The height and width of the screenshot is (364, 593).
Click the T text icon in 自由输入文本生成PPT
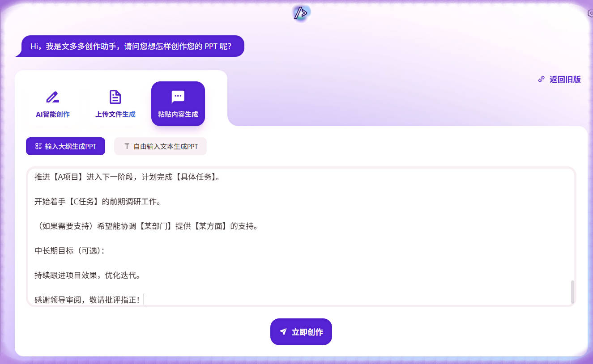pyautogui.click(x=127, y=146)
